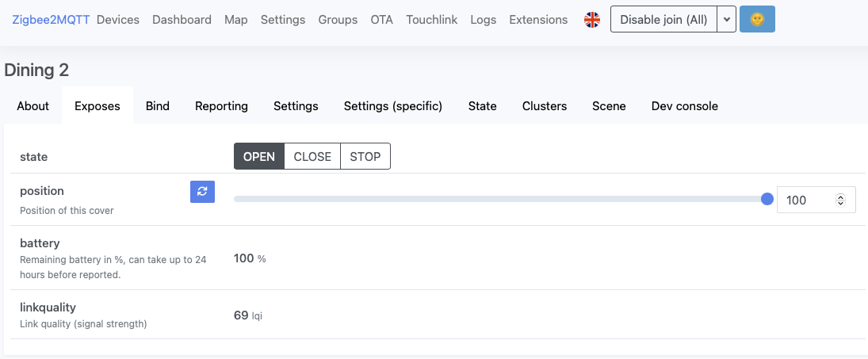Open the Settings (specific) tab
Screen dimensions: 868x359
[393, 105]
